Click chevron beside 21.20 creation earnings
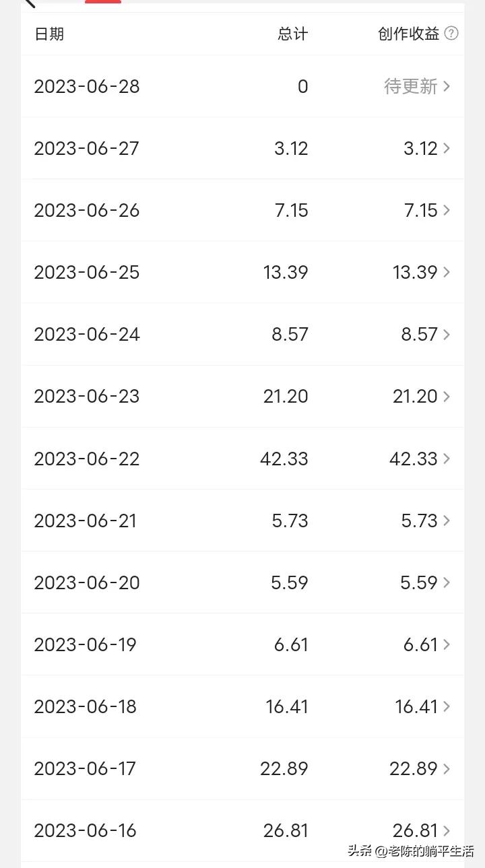The height and width of the screenshot is (868, 485). (447, 397)
